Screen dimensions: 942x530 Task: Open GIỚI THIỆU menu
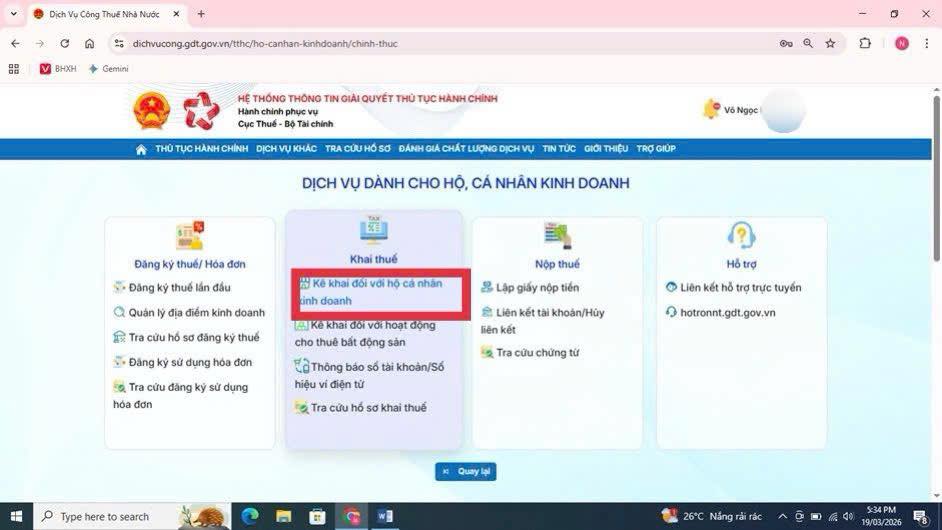pos(606,148)
